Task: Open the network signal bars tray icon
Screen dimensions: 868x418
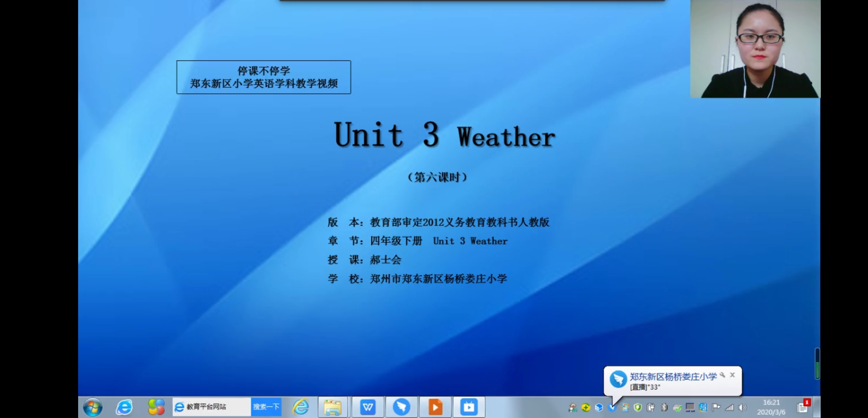Action: coord(729,407)
